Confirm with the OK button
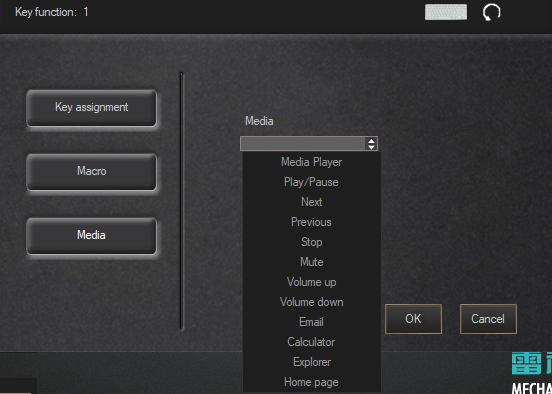The image size is (552, 394). tap(413, 319)
